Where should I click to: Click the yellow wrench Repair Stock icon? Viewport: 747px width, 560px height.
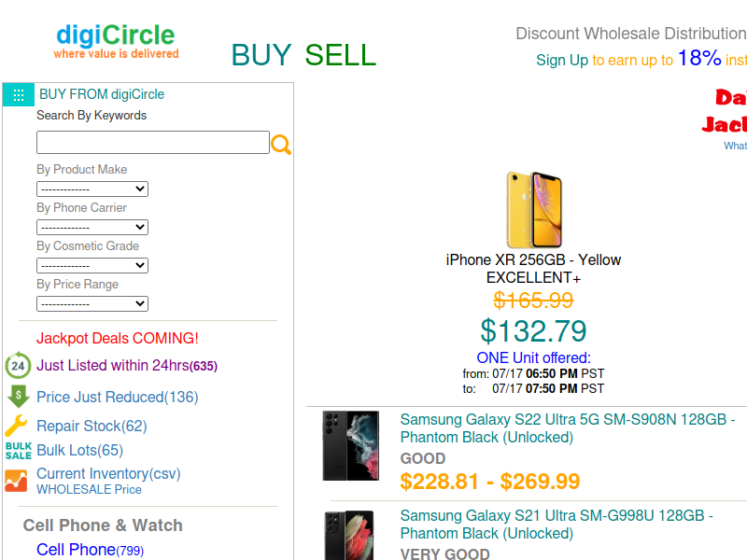coord(17,426)
